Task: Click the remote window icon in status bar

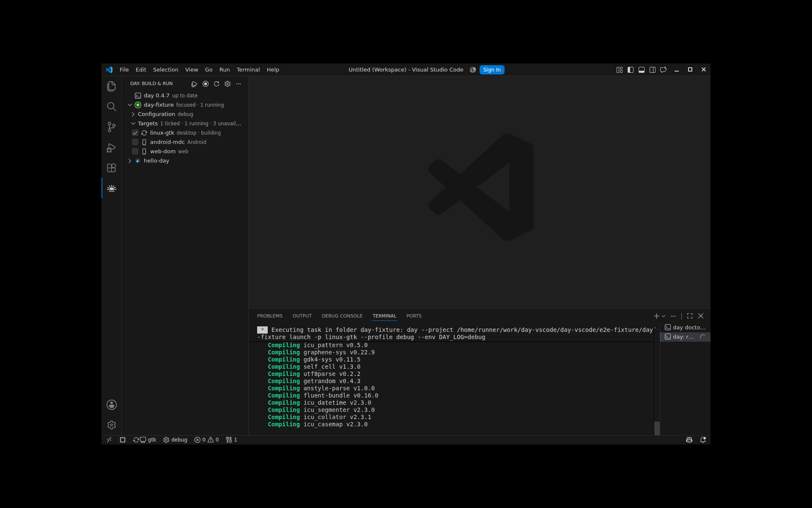Action: point(109,440)
